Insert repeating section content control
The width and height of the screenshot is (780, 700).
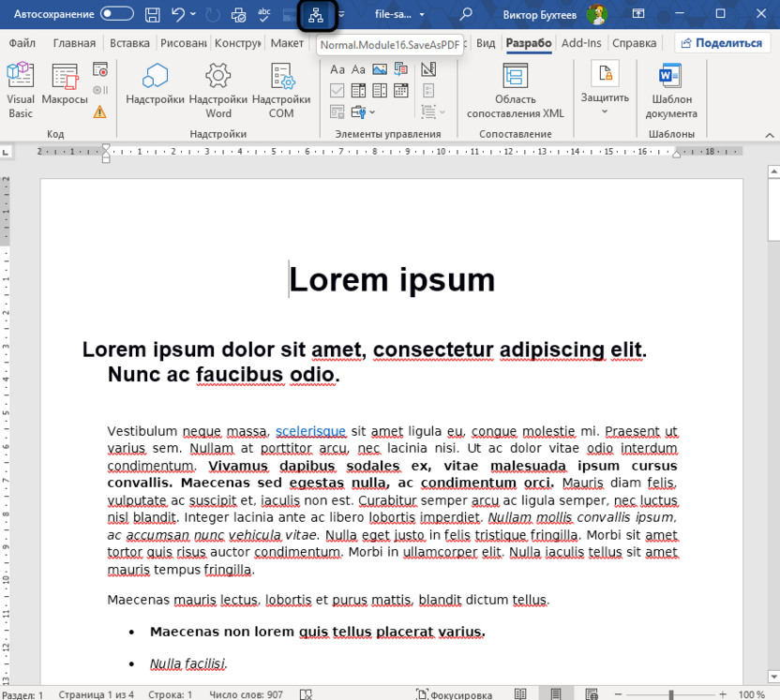tap(337, 112)
